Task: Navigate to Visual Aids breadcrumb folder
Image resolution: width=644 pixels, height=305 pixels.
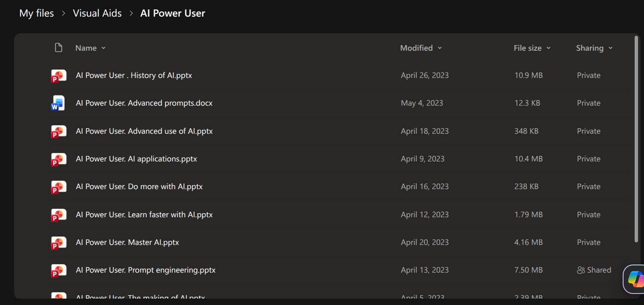Action: 97,13
